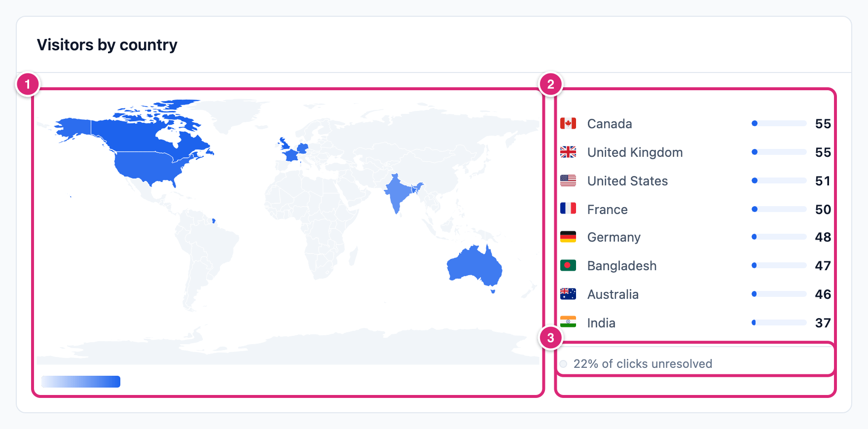Click the India flag icon
The image size is (868, 429).
pos(568,322)
